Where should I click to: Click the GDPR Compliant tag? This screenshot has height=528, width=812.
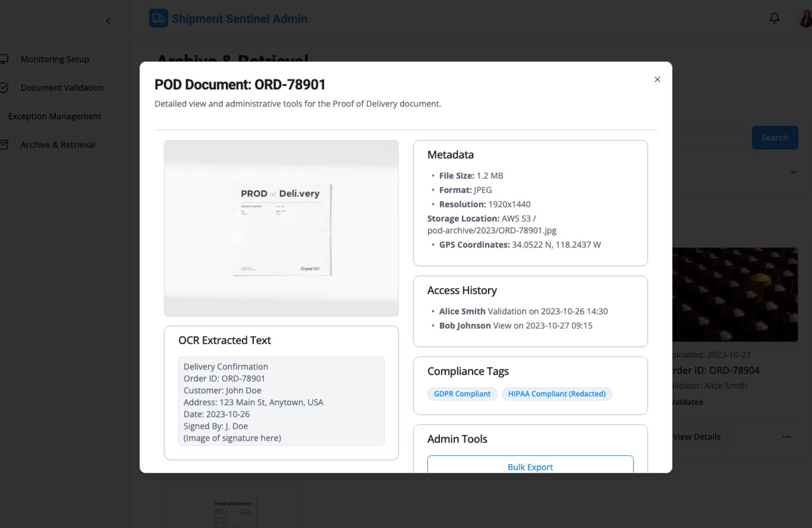(462, 394)
